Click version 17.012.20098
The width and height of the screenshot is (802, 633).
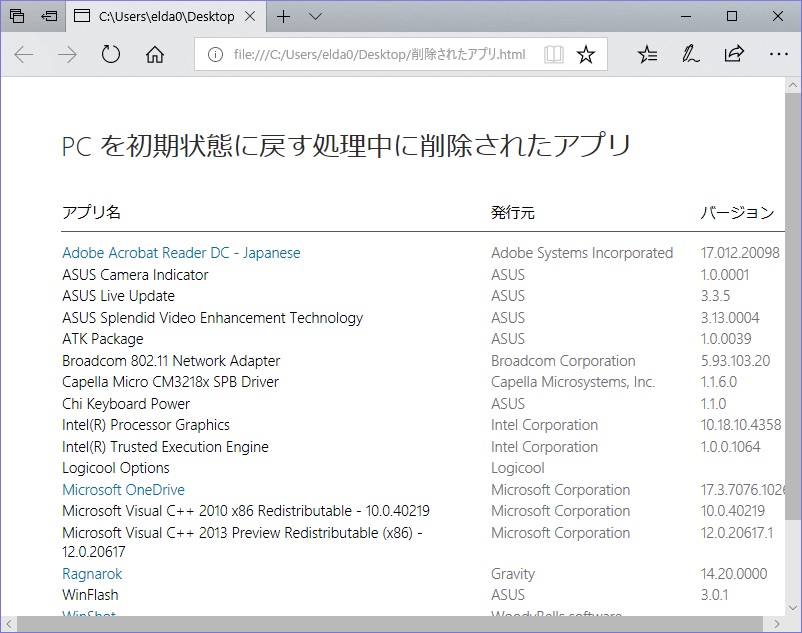point(740,253)
